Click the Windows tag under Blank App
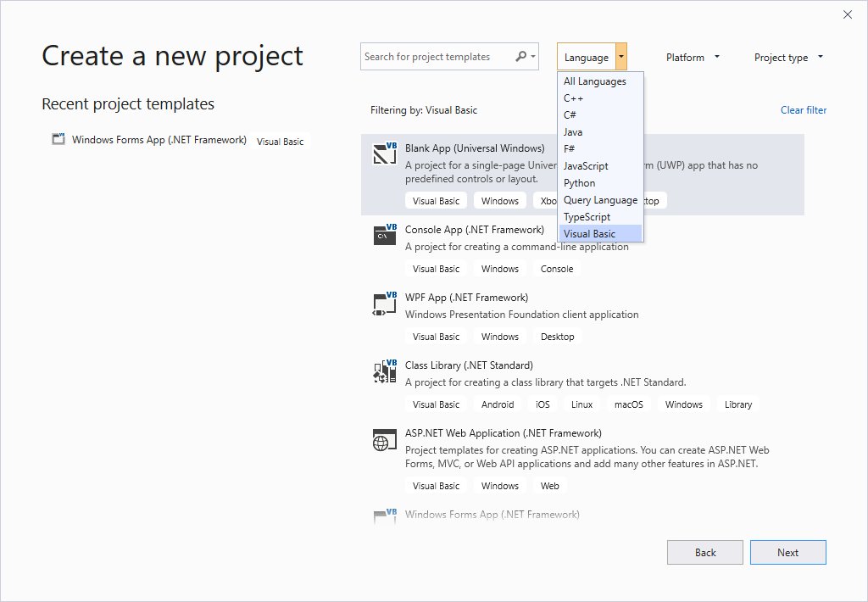The width and height of the screenshot is (868, 602). coord(500,201)
